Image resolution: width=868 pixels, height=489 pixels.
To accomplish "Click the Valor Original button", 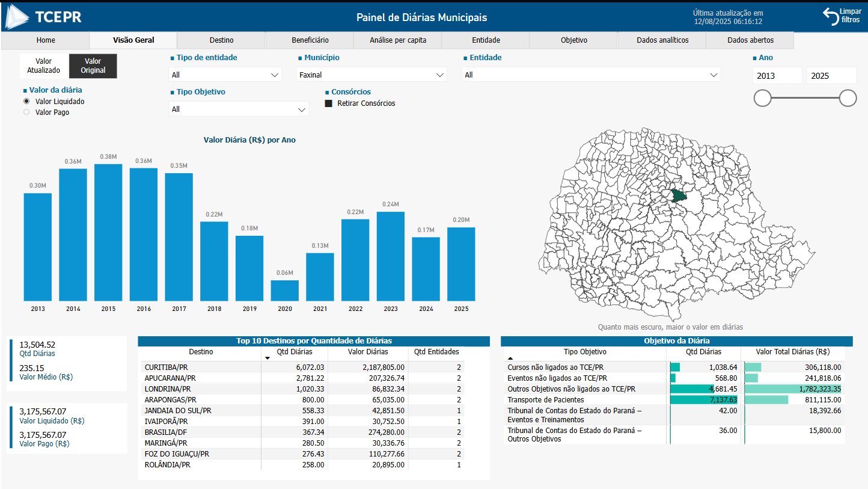I will tap(93, 66).
